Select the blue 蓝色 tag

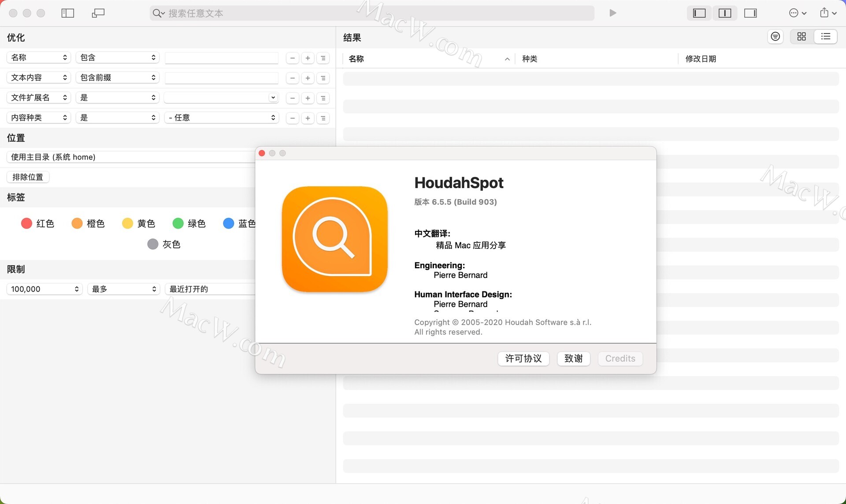pyautogui.click(x=239, y=223)
